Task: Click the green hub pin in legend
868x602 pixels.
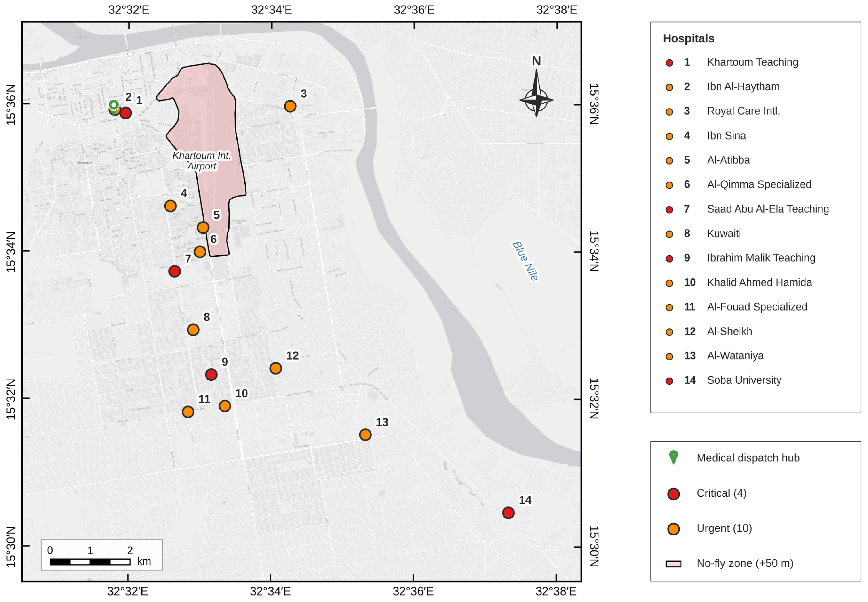Action: 673,457
